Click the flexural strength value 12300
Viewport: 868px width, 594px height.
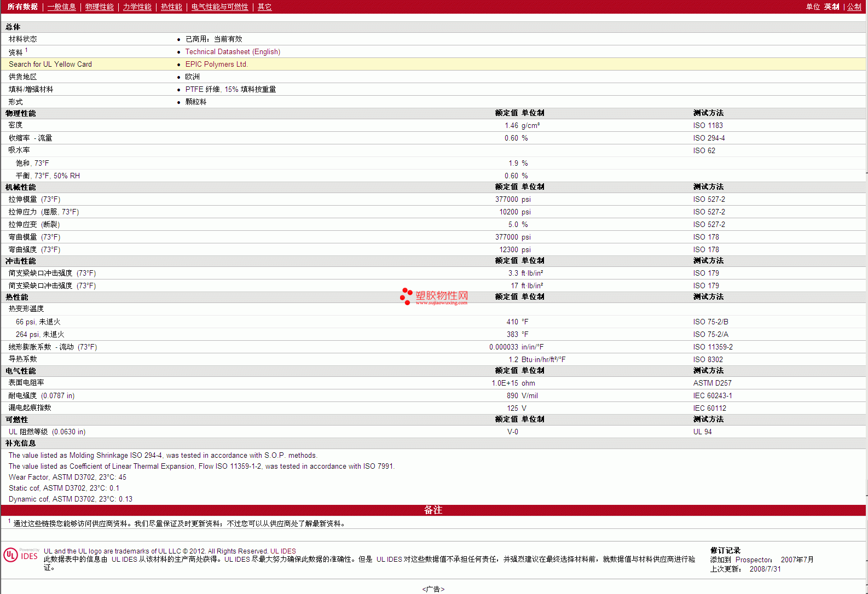click(508, 249)
